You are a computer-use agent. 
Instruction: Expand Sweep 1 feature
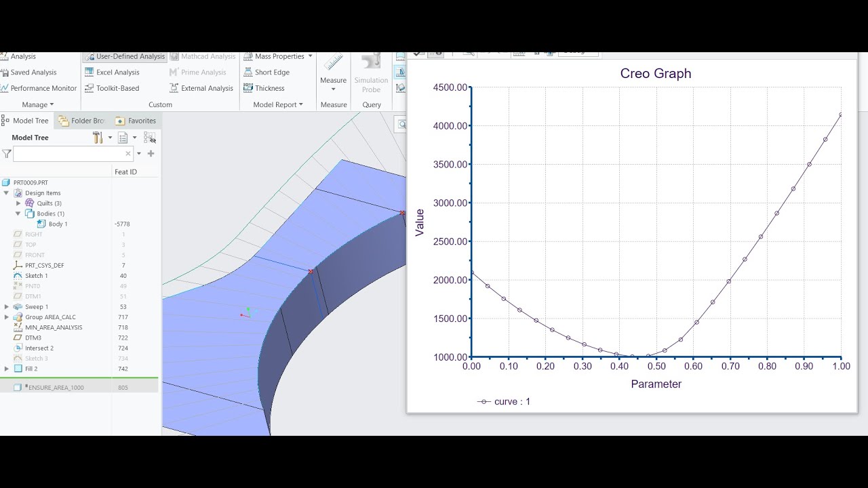[6, 307]
